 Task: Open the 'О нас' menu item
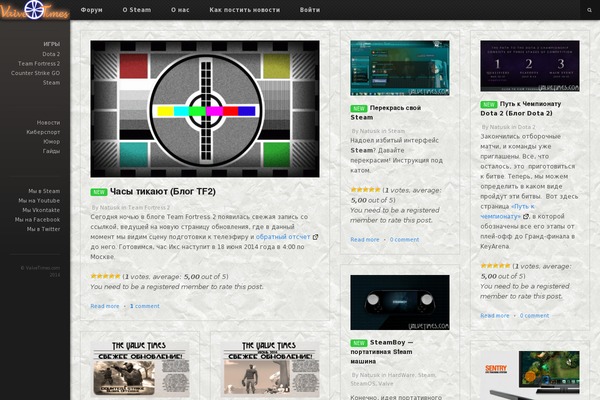180,10
